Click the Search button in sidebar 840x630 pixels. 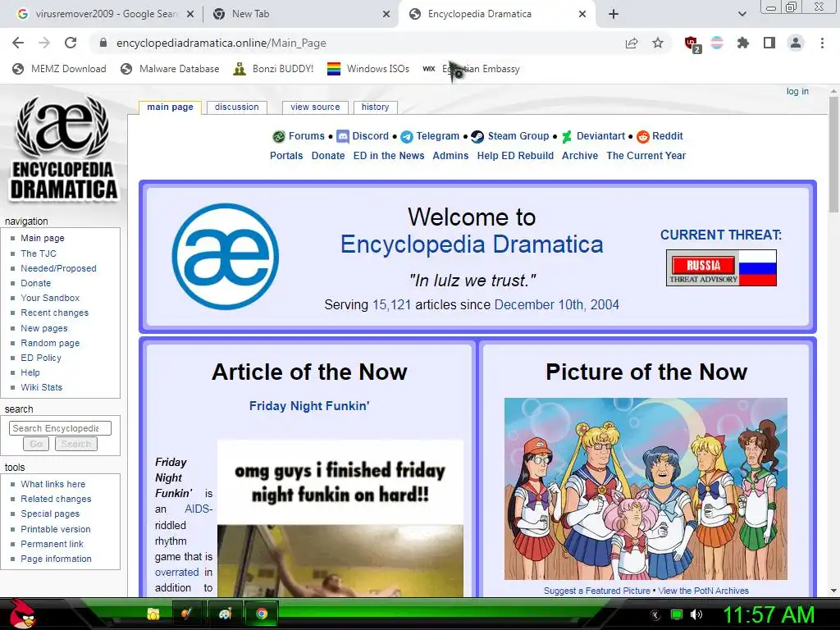(x=76, y=444)
